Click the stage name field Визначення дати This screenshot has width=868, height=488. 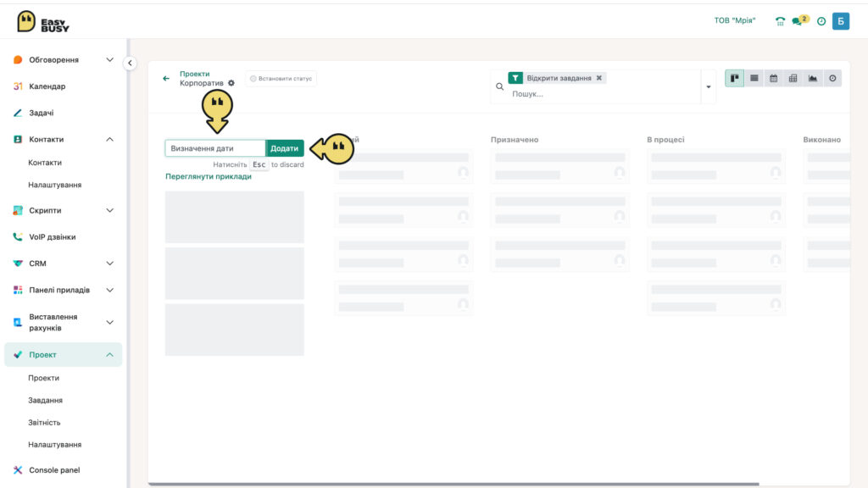tap(215, 148)
